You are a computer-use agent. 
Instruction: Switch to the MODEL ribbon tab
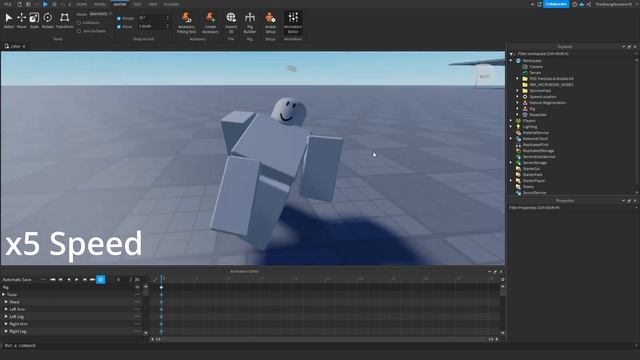coord(100,4)
